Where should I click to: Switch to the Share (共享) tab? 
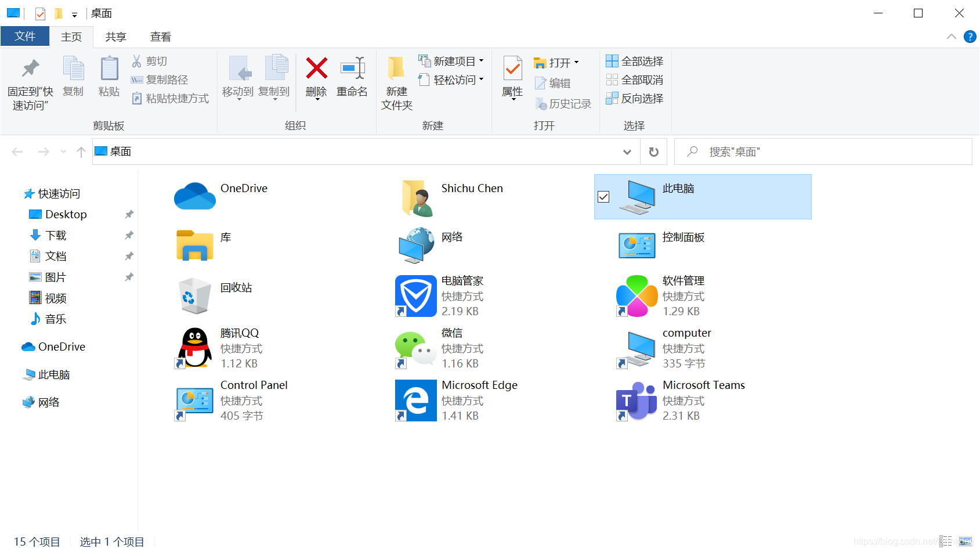coord(115,37)
